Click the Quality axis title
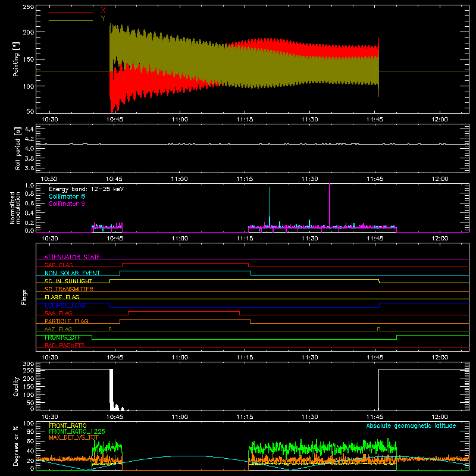The width and height of the screenshot is (476, 476). coord(16,386)
